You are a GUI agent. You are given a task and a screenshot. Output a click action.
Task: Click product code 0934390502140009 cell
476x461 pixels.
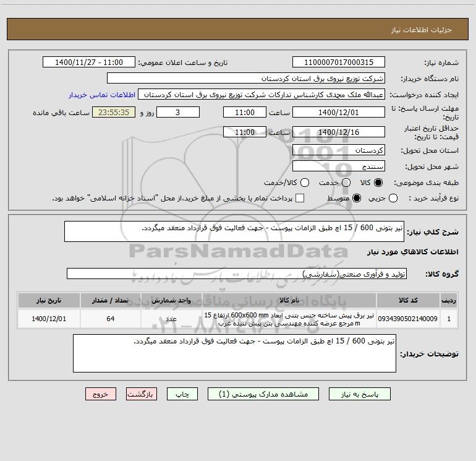click(408, 319)
